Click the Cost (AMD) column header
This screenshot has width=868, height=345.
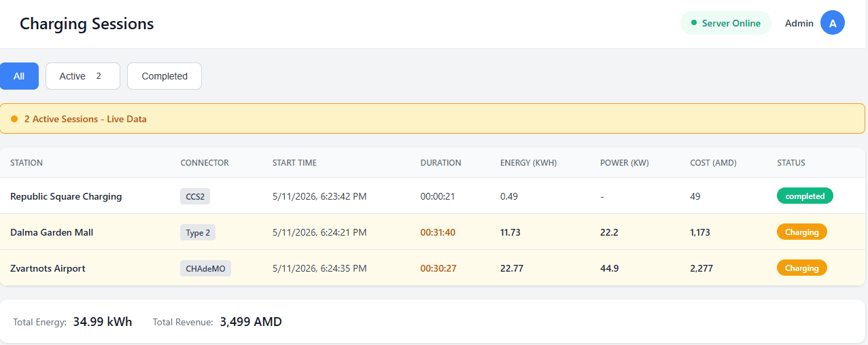tap(713, 163)
